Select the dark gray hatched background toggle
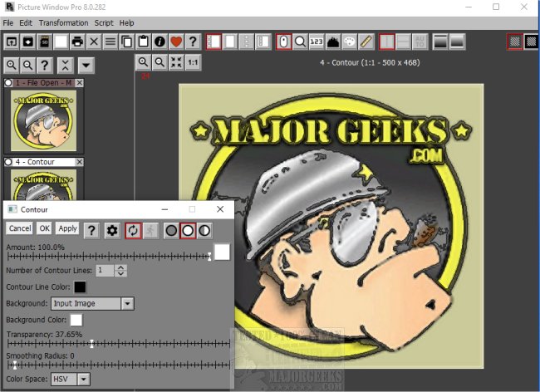Viewport: 540px width, 392px height. 515,42
